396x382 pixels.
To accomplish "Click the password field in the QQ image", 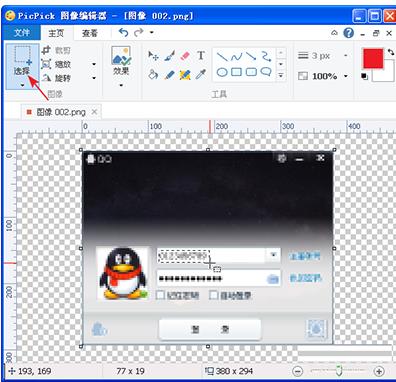I will click(218, 278).
